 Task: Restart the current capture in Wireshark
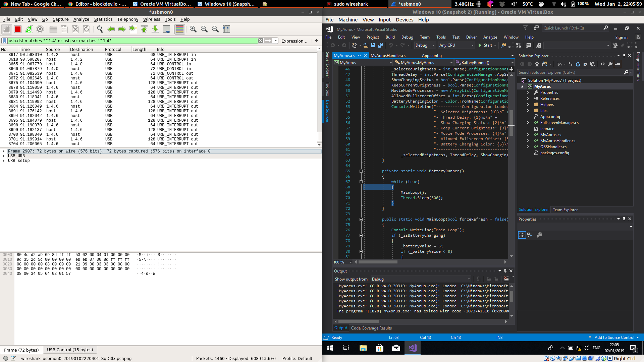(x=29, y=29)
